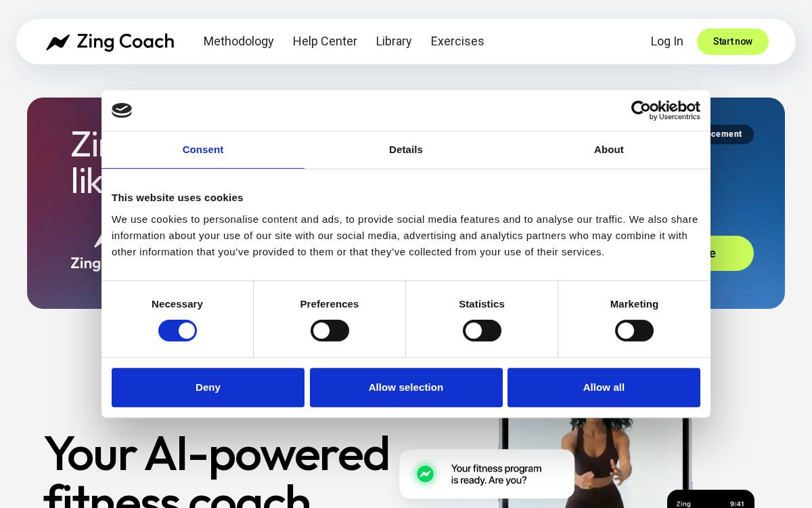The width and height of the screenshot is (812, 508).
Task: Click the Cookiebot round logo icon
Action: point(122,110)
